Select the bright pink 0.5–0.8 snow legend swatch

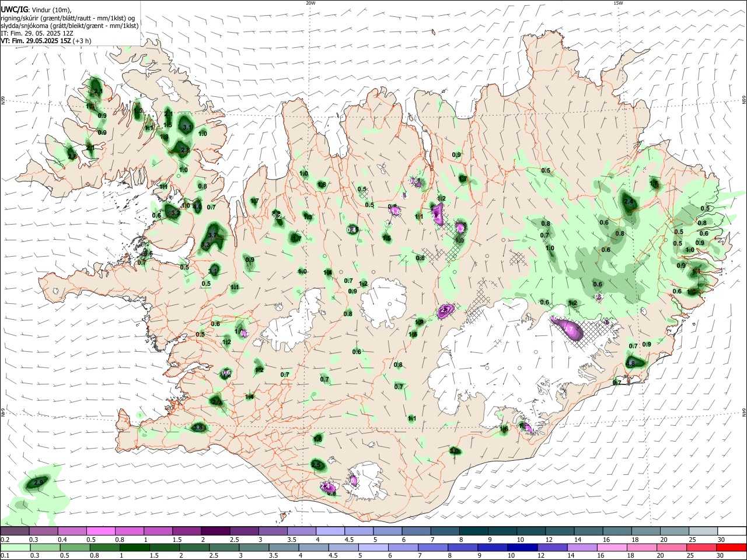pyautogui.click(x=101, y=531)
